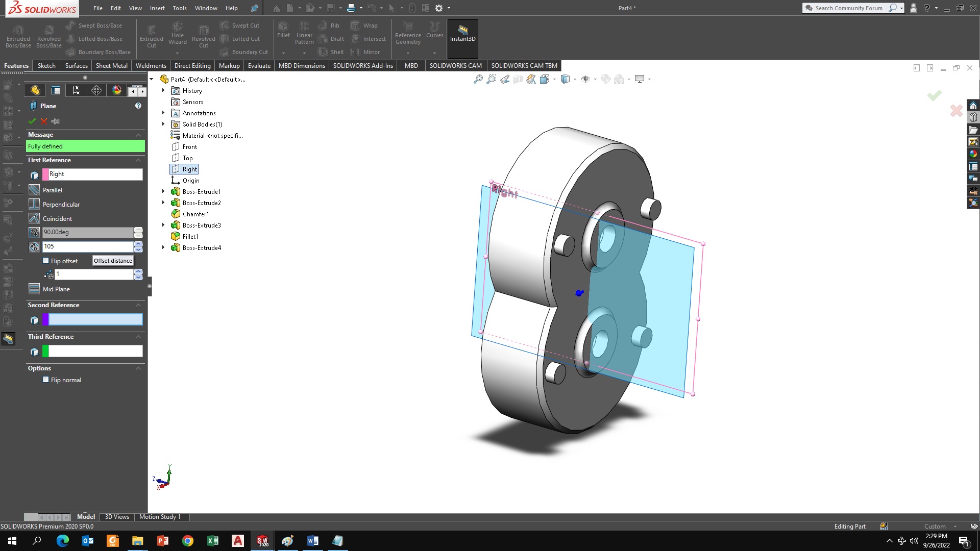Click the pink First Reference color swatch
Image resolution: width=980 pixels, height=551 pixels.
45,174
